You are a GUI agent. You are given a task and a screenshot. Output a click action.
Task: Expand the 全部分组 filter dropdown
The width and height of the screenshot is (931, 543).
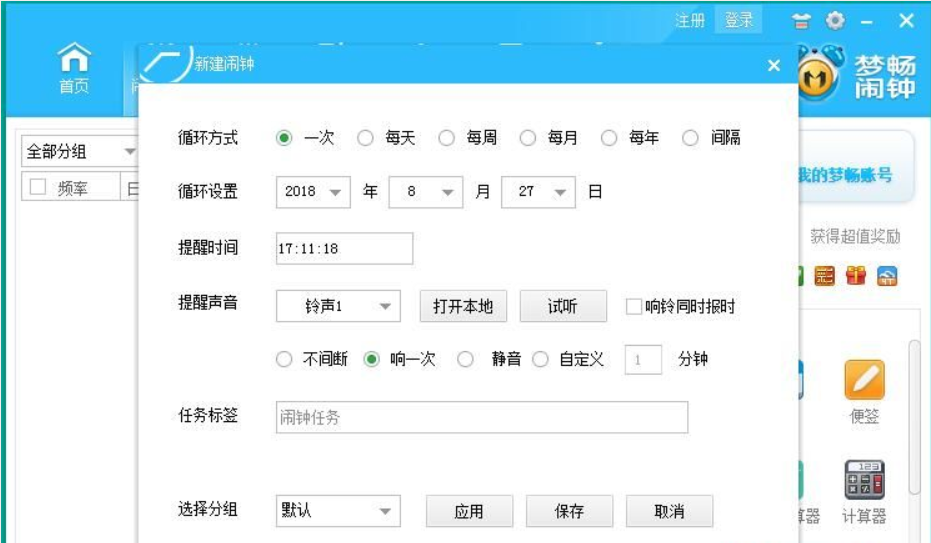[x=79, y=151]
